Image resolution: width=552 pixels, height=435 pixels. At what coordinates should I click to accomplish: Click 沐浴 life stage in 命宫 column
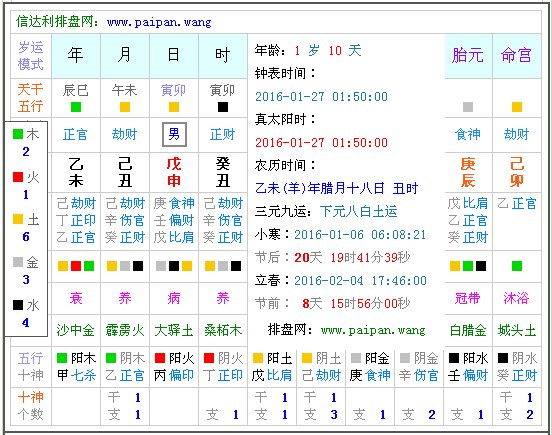point(516,298)
